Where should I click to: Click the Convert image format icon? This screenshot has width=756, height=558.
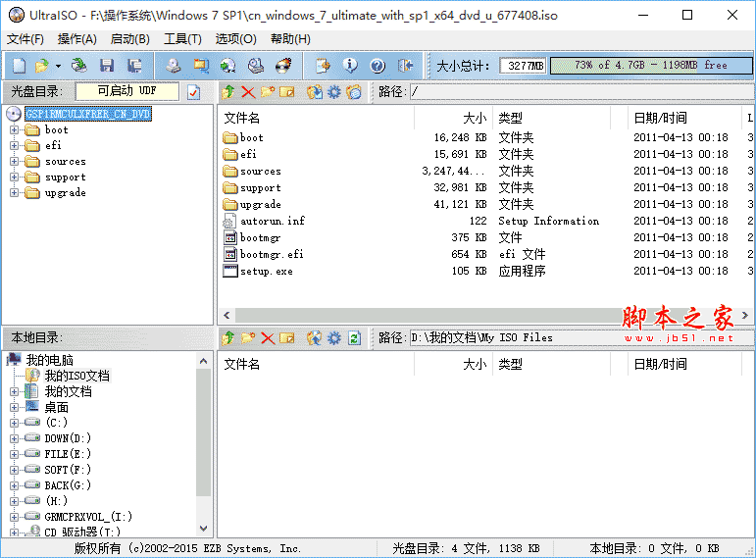click(x=228, y=65)
